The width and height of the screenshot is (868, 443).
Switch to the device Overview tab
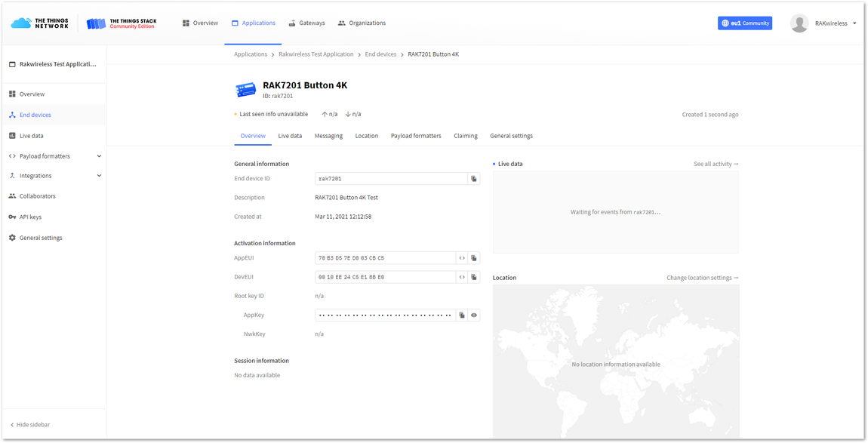[253, 136]
